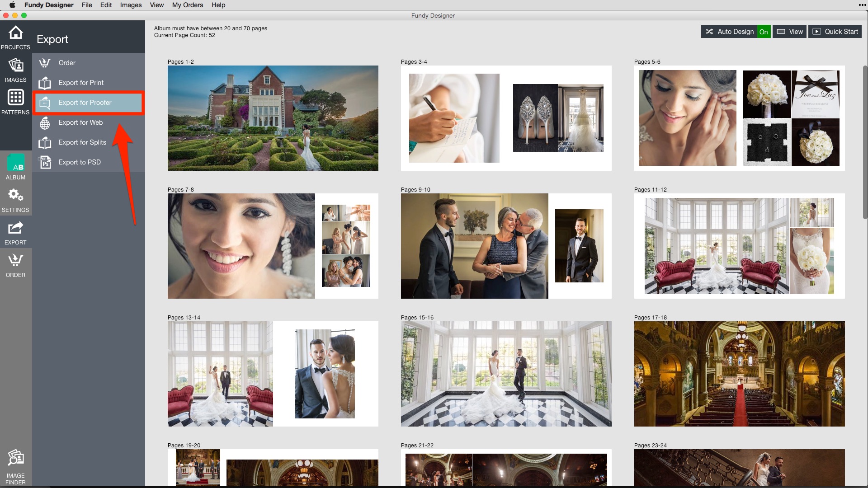This screenshot has width=868, height=488.
Task: Click the Auto Design button label
Action: pyautogui.click(x=736, y=32)
